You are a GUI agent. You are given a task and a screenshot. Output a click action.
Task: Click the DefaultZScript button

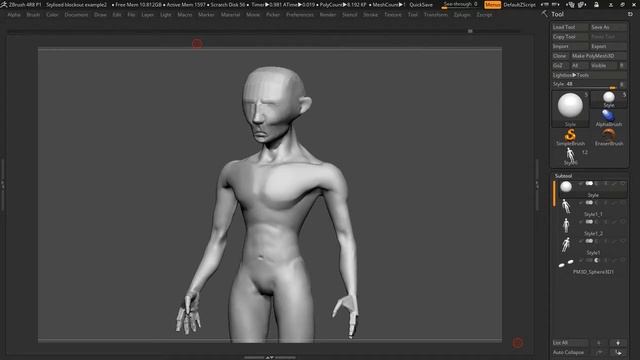(519, 4)
